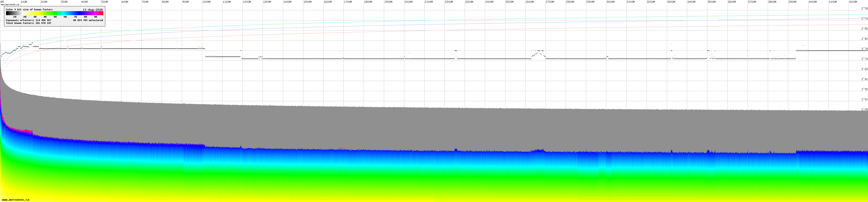868x202 pixels.
Task: Click the '1900M' x-axis label
Action: (x=389, y=2)
